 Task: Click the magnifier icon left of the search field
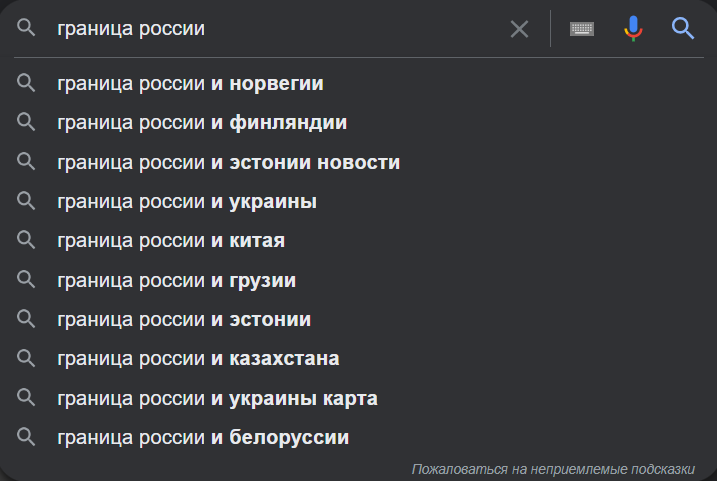[x=26, y=28]
